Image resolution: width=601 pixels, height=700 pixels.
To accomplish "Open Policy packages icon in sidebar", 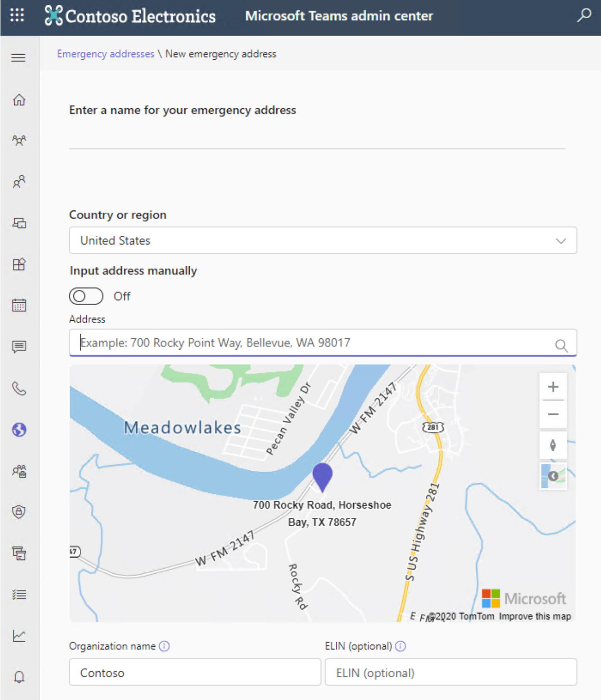I will coord(19,471).
